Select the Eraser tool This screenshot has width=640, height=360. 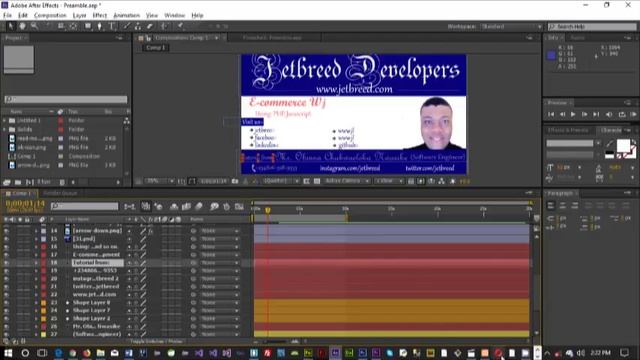150,26
